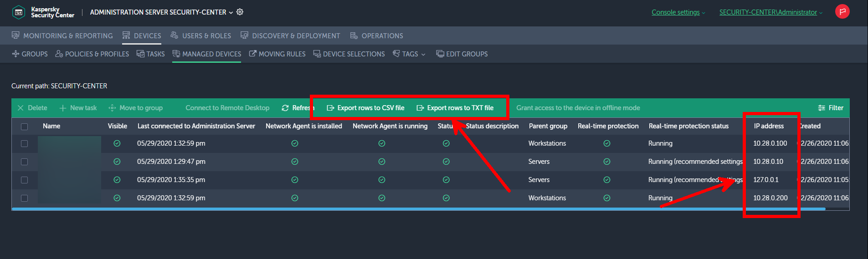Click Move to group toolbar icon
Screen dimensions: 868x259
click(112, 108)
